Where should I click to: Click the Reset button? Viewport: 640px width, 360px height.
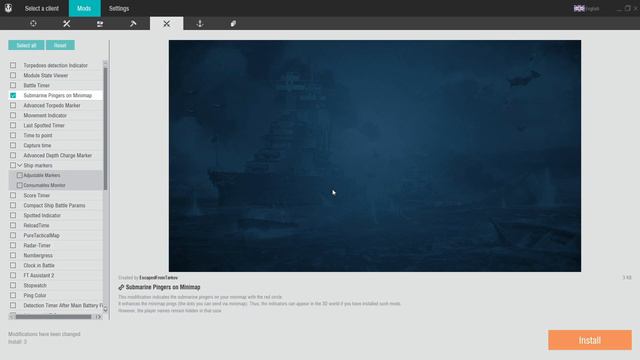[x=60, y=45]
